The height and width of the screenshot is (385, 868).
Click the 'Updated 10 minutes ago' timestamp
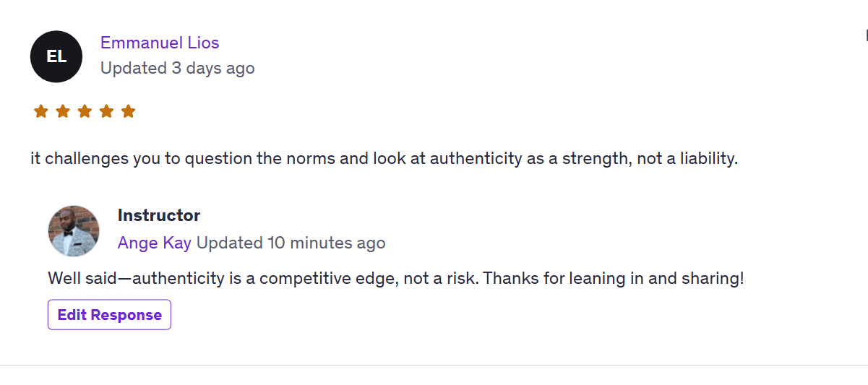[291, 243]
